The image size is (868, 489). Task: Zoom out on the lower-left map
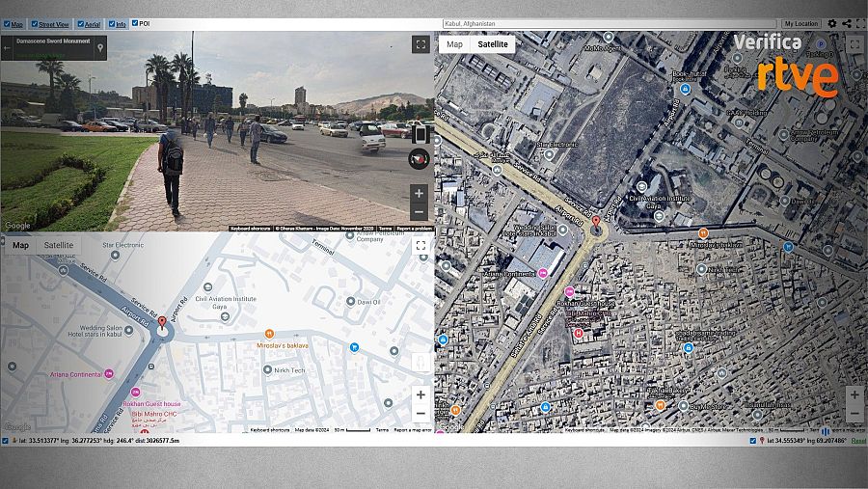(420, 414)
